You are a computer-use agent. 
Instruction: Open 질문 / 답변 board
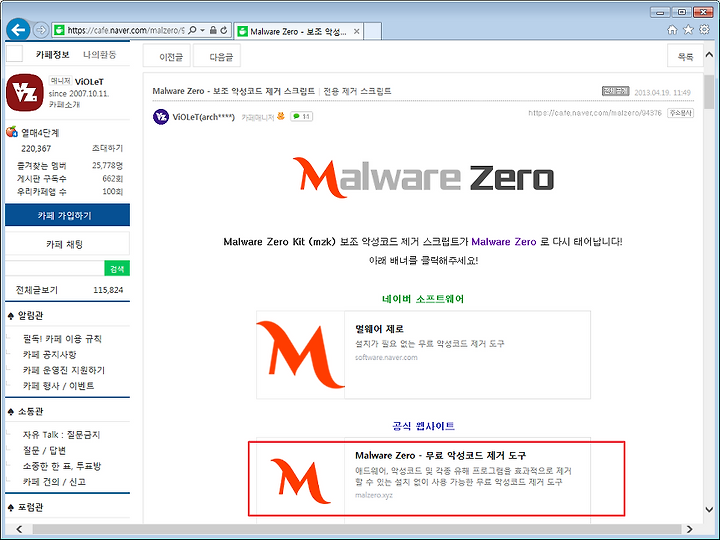45,450
